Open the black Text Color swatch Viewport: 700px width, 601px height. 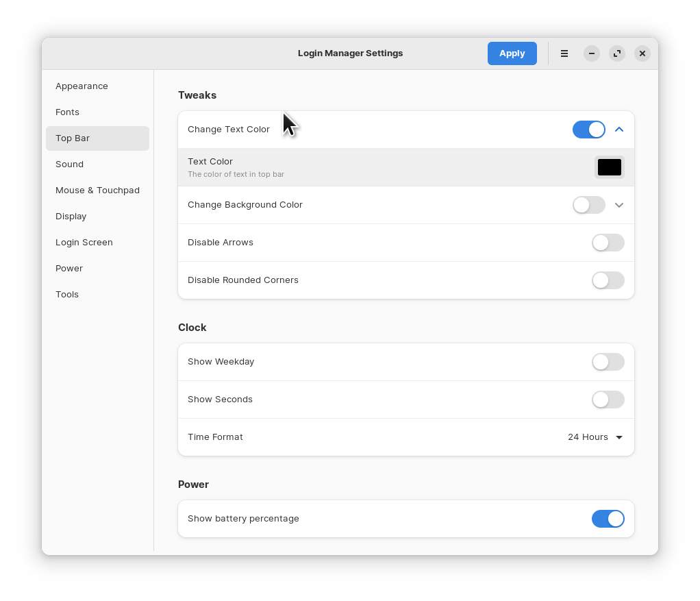coord(610,167)
